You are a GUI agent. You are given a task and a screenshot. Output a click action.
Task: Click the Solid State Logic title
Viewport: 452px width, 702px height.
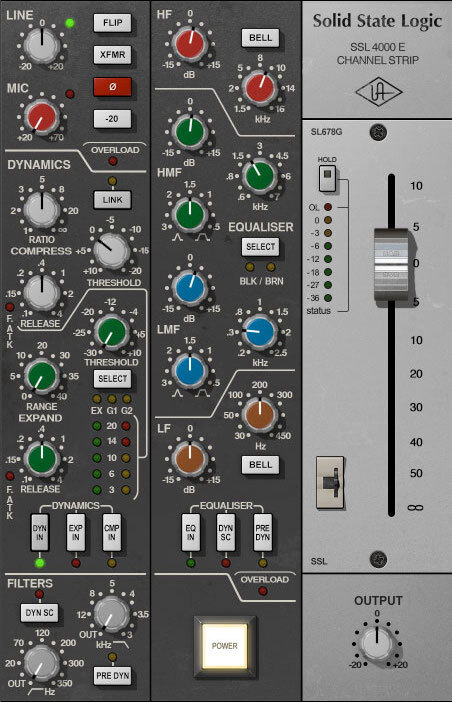tap(377, 21)
